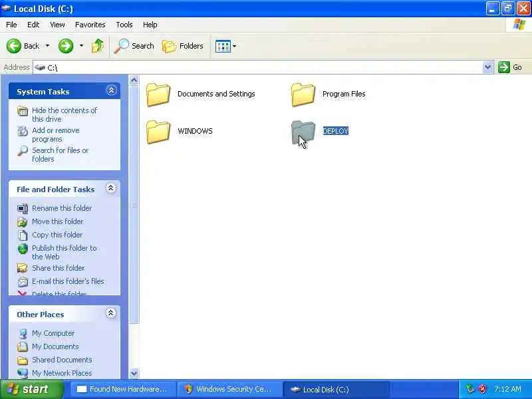
Task: Open the Favorites menu
Action: click(90, 25)
